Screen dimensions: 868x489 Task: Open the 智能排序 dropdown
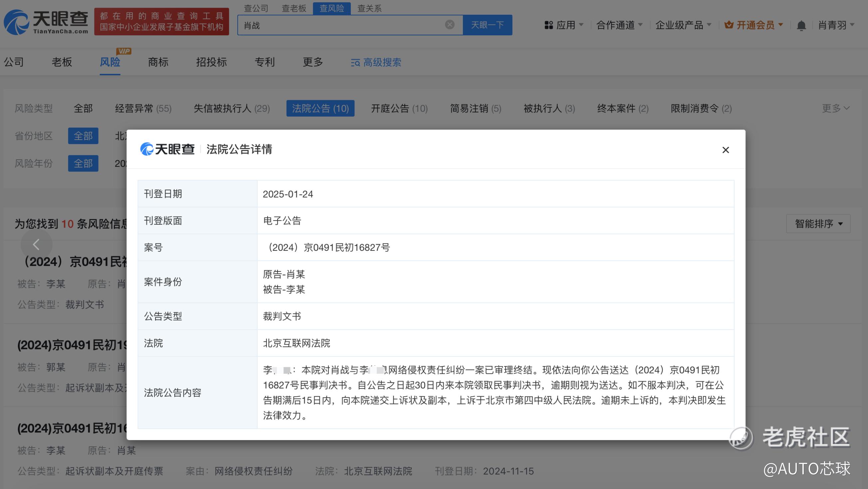tap(818, 224)
